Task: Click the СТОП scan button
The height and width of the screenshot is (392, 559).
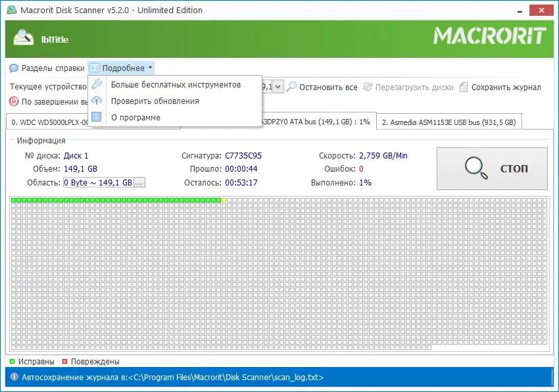Action: [x=492, y=168]
